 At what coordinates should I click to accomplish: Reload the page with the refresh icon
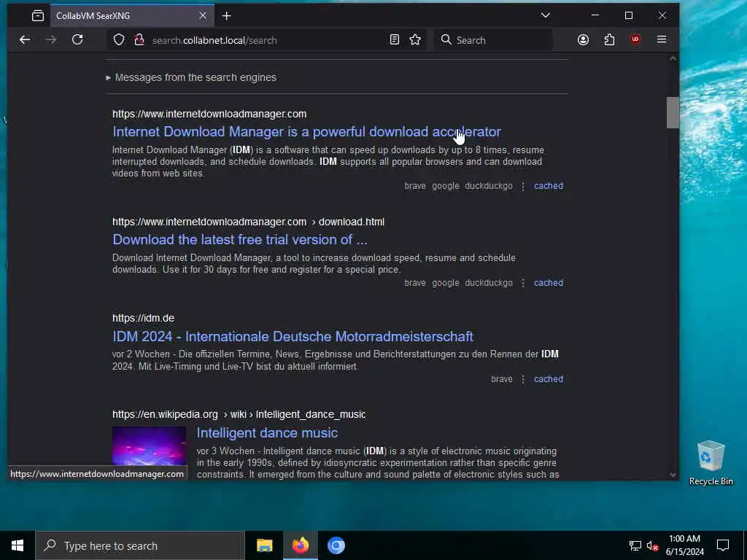pos(77,39)
